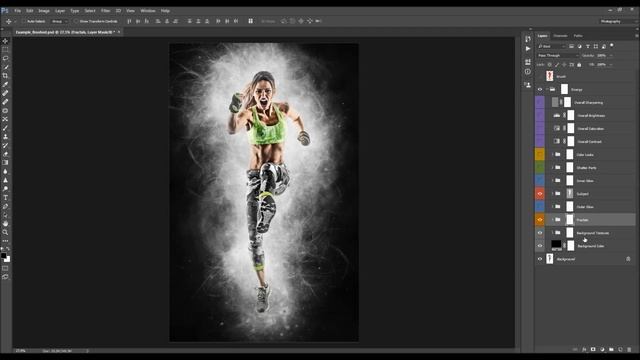
Task: Lock all attributes with padlock icon
Action: (579, 64)
